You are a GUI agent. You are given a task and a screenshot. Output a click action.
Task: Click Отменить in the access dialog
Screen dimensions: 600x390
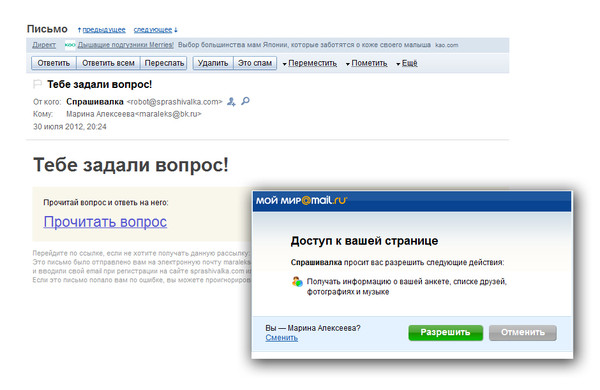(523, 333)
